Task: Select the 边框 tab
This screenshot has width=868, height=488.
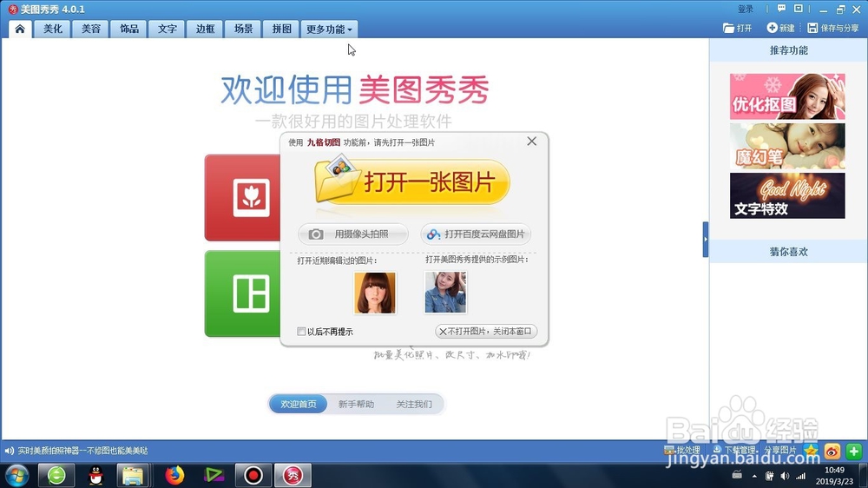Action: click(205, 29)
